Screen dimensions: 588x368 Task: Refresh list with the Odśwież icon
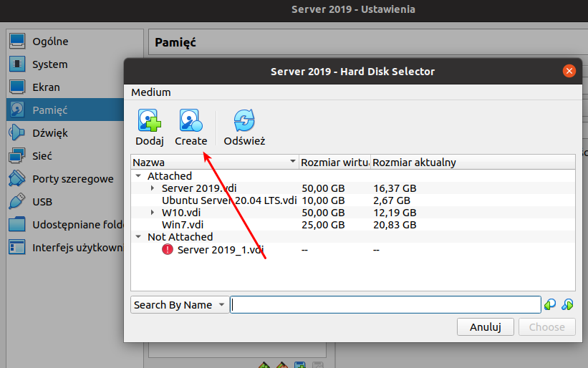click(x=244, y=121)
